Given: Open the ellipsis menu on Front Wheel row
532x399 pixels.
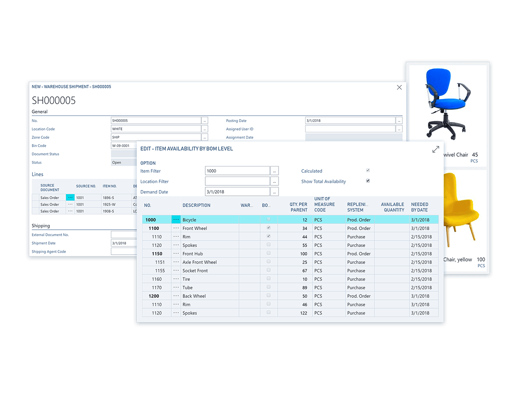Looking at the screenshot, I should tap(176, 228).
